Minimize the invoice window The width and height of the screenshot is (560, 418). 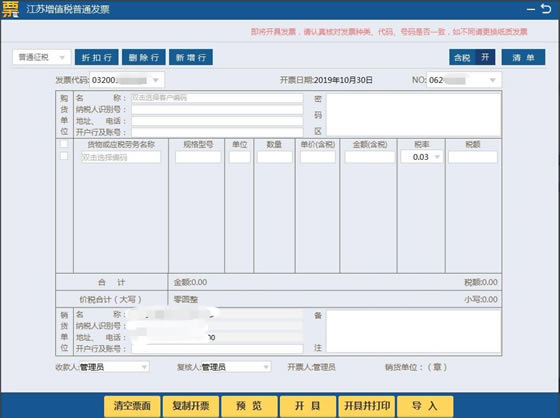click(x=531, y=9)
